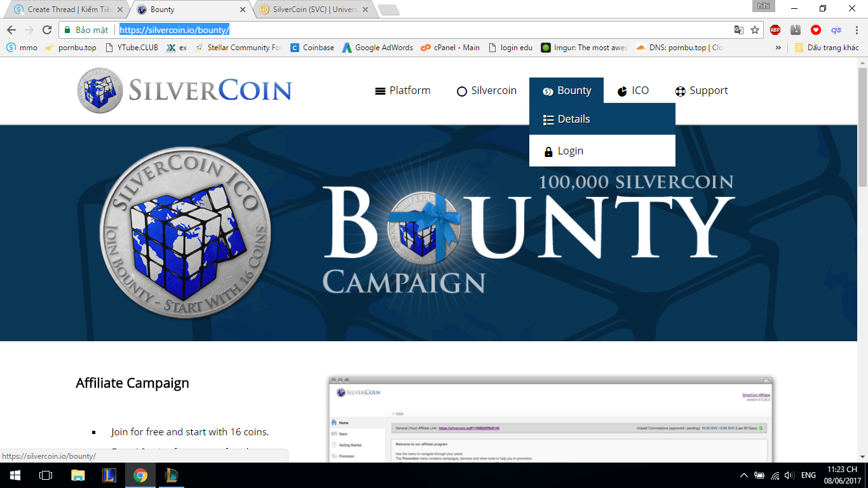Click "Join for free and start with 16 coins."
The width and height of the screenshot is (868, 488).
(x=190, y=432)
